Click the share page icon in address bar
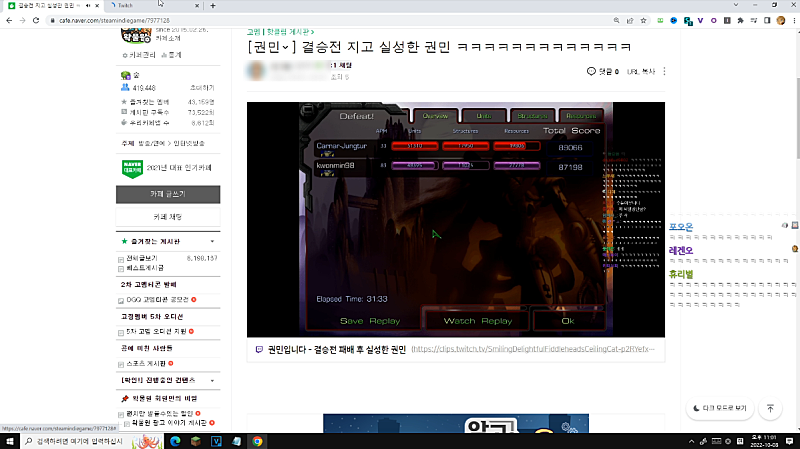 [x=630, y=20]
